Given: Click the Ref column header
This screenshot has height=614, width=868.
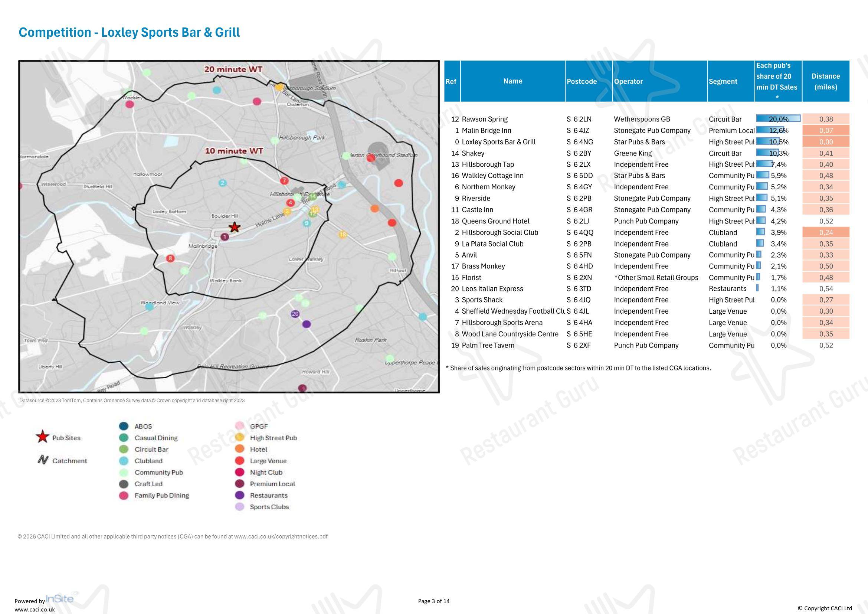Looking at the screenshot, I should point(452,81).
